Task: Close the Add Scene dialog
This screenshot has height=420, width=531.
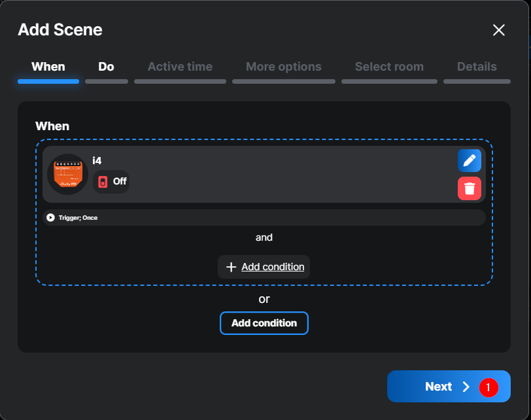Action: pos(498,30)
